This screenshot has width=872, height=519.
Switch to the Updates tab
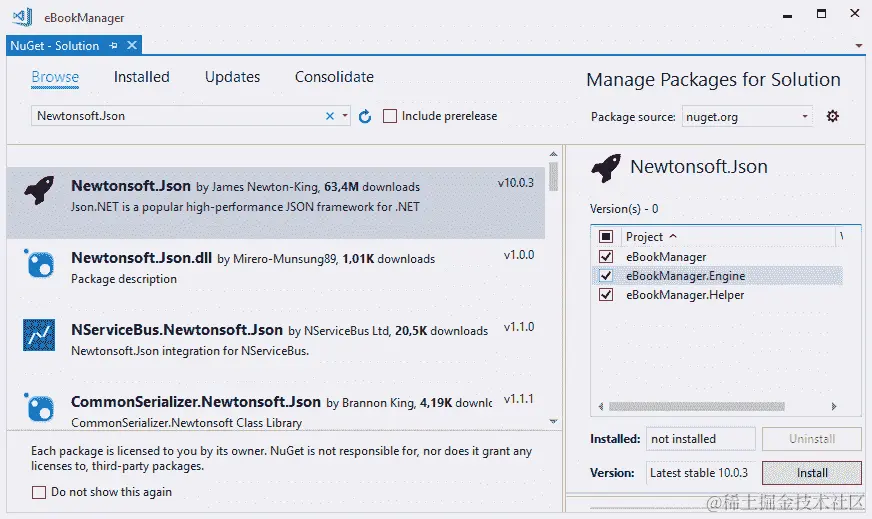tap(232, 77)
